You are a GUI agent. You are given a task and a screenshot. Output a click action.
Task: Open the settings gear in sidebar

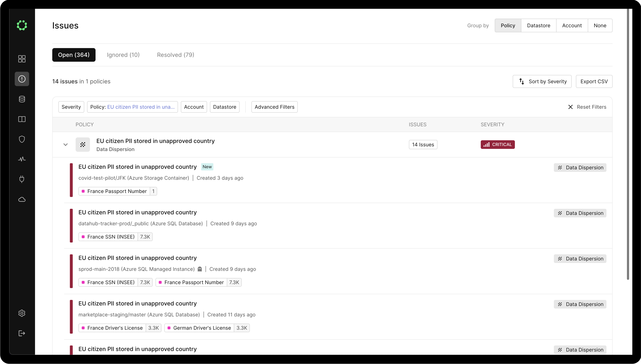coord(22,313)
